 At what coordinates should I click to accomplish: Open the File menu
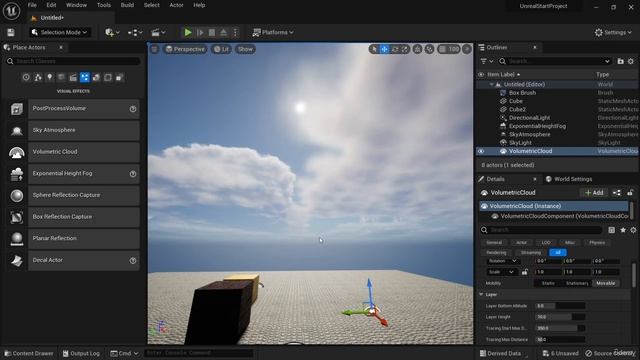32,5
